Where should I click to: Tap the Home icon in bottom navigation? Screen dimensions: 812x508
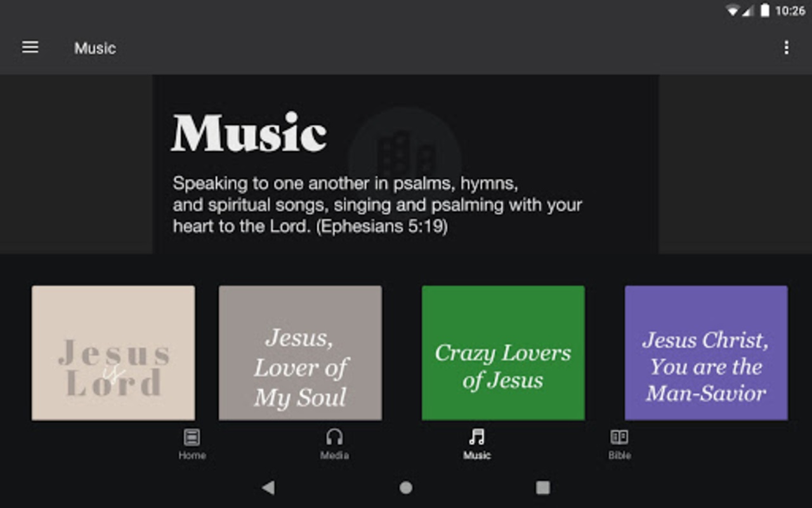tap(192, 438)
